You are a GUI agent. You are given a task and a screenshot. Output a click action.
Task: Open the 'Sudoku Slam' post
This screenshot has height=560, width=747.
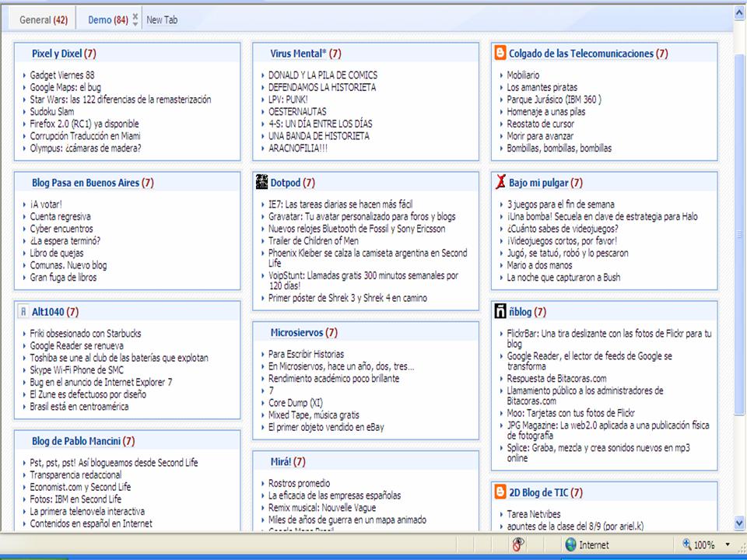coord(52,111)
